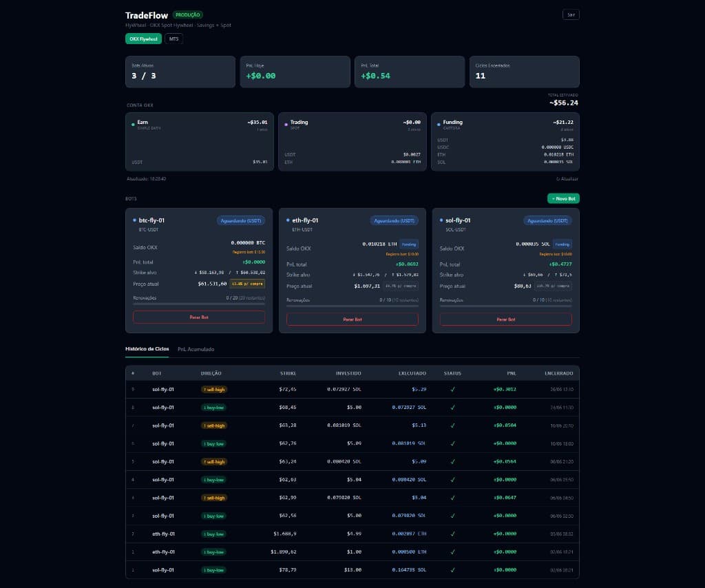Stop the sol-fly-01 bot
This screenshot has width=705, height=588.
pos(505,319)
